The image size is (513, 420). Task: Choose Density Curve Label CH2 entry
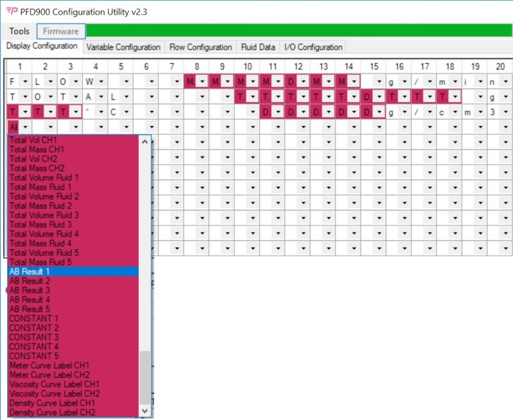click(52, 412)
